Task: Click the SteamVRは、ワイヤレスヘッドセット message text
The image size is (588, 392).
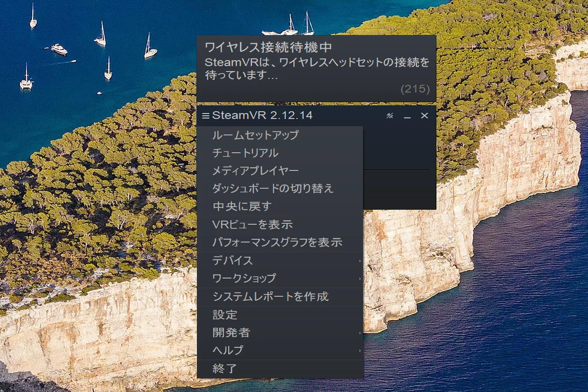Action: coord(317,69)
